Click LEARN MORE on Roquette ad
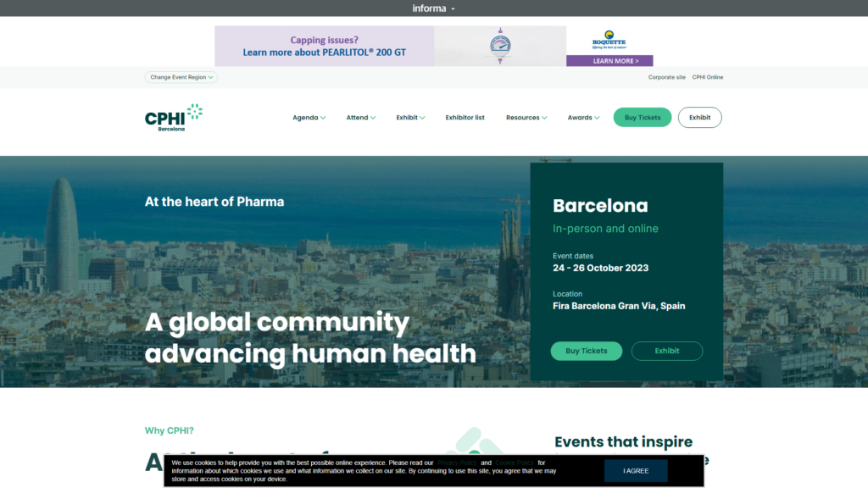 (609, 61)
